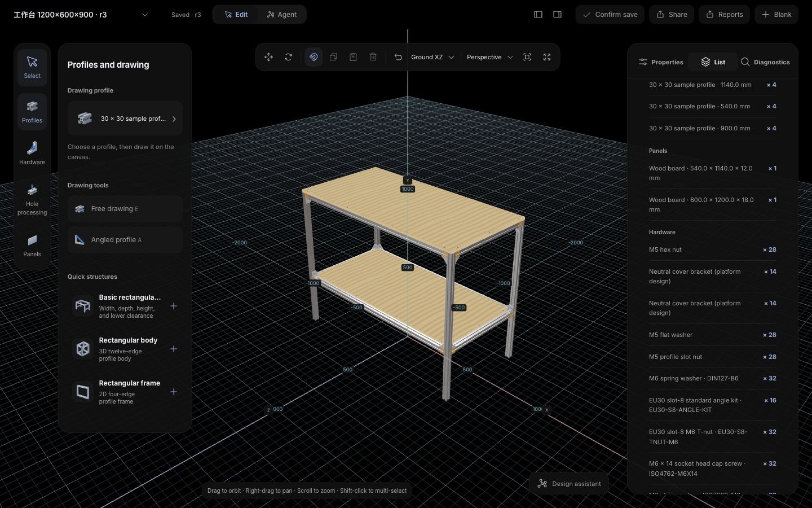Click the fit-to-view frame icon
This screenshot has width=812, height=508.
(x=527, y=57)
